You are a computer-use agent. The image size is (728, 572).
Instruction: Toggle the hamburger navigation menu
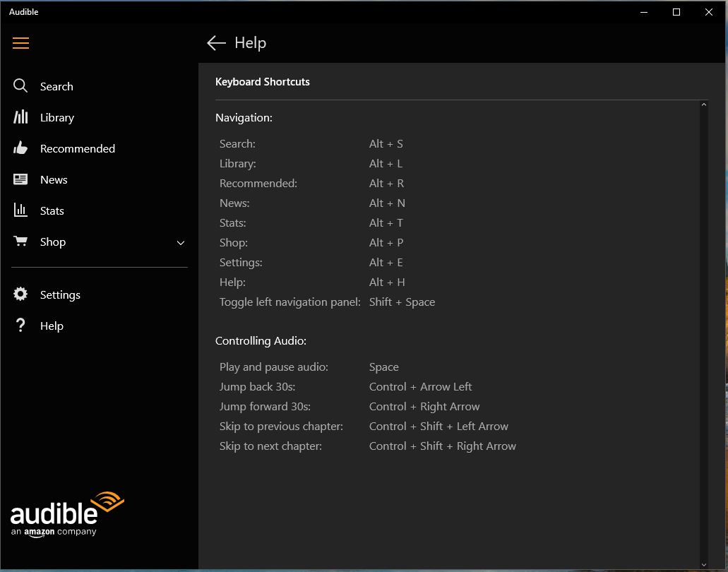click(x=20, y=43)
